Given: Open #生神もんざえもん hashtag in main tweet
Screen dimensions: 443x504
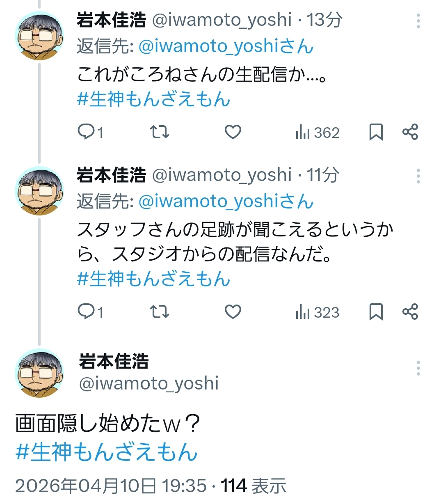Looking at the screenshot, I should [107, 452].
